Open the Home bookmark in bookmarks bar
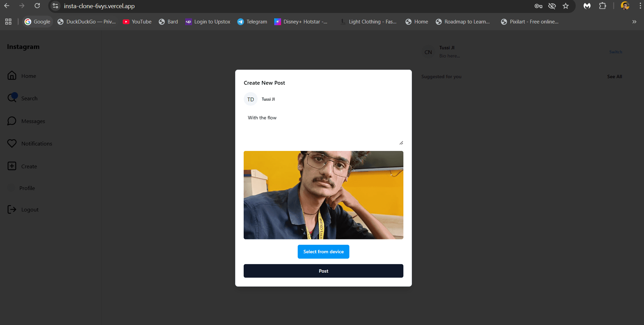644x325 pixels. point(417,22)
